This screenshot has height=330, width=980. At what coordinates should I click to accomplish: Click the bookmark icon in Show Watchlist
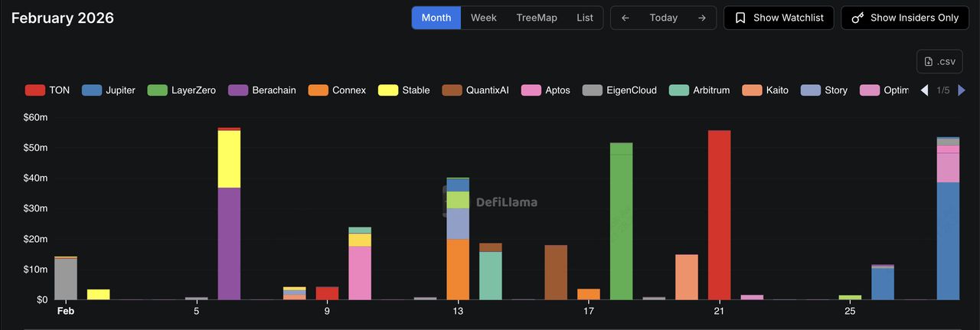[x=740, y=18]
